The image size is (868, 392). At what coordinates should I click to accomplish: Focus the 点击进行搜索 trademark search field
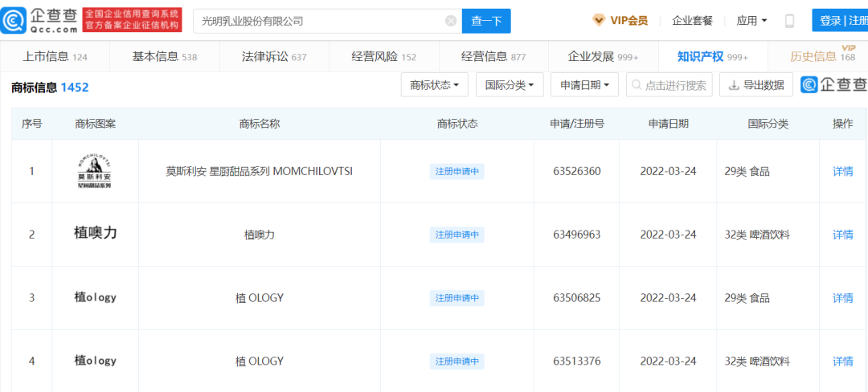coord(669,85)
